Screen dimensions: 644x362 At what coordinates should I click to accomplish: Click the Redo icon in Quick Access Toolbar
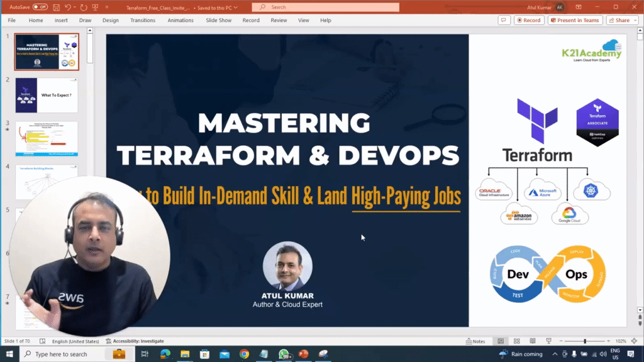tap(84, 7)
